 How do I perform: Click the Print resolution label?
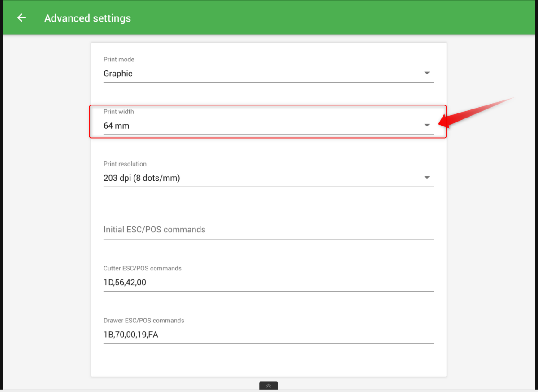point(125,164)
